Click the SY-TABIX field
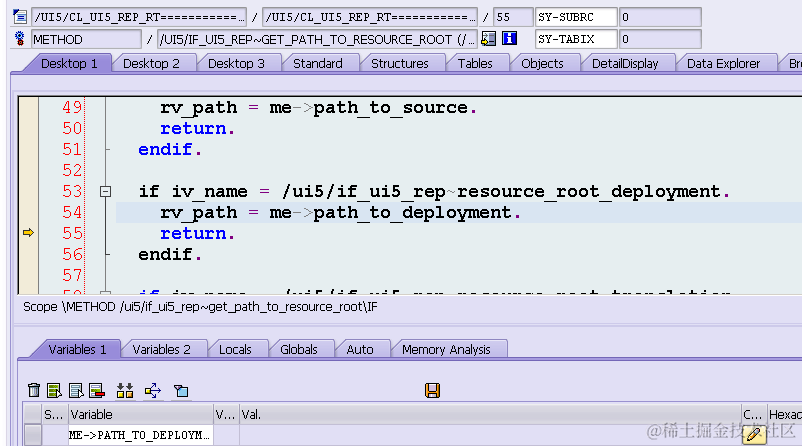The height and width of the screenshot is (446, 802). point(576,39)
